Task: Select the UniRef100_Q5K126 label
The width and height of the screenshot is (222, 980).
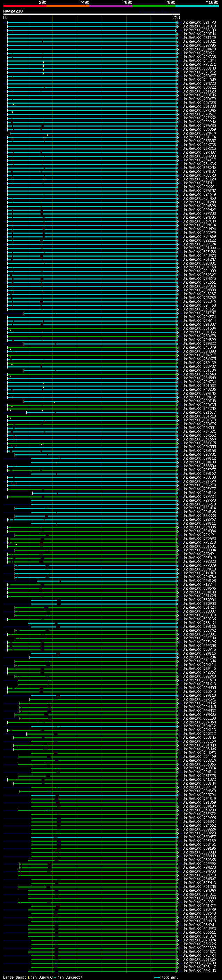Action: [199, 944]
